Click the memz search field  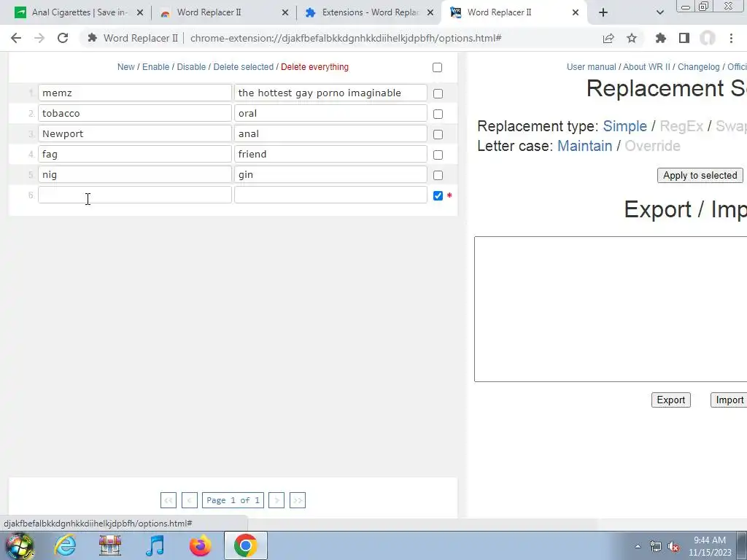click(x=135, y=93)
